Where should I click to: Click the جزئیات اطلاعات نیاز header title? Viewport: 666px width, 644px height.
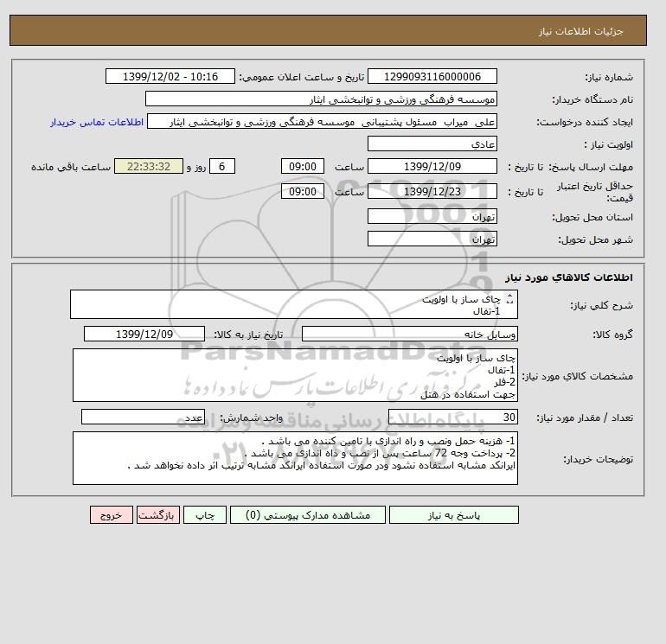pos(581,31)
